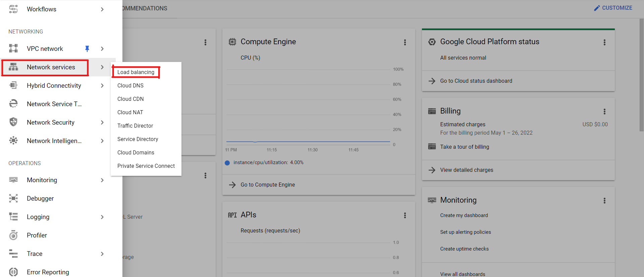Click the Logging icon
Viewport: 644px width, 277px height.
click(13, 217)
